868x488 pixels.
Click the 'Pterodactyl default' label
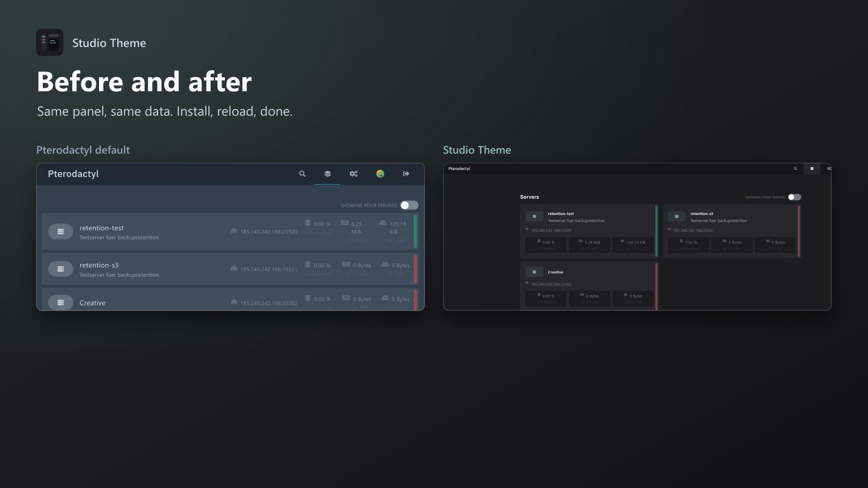coord(83,150)
